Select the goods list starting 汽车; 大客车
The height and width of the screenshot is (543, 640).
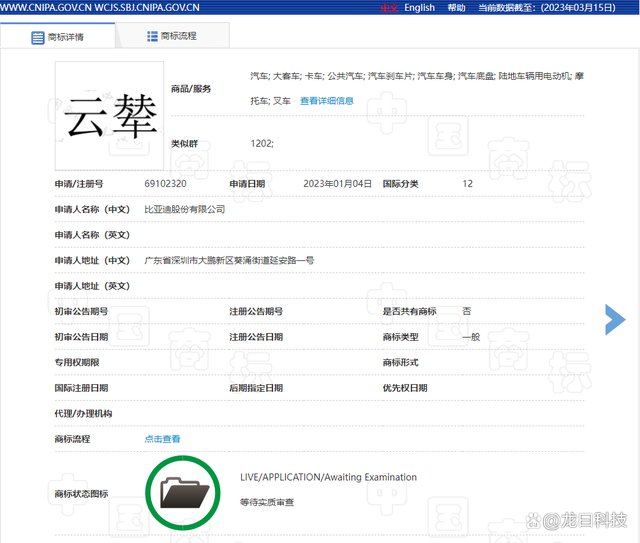(x=417, y=88)
